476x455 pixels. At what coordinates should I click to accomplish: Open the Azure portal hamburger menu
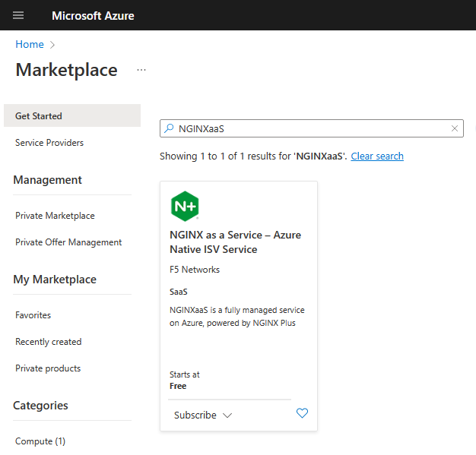tap(18, 15)
